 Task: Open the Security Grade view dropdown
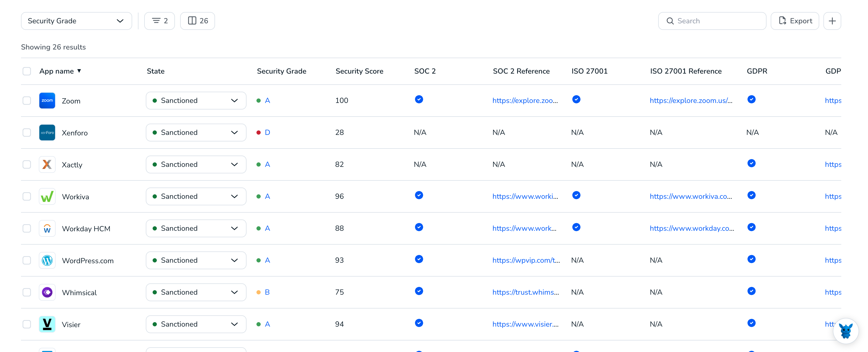77,21
